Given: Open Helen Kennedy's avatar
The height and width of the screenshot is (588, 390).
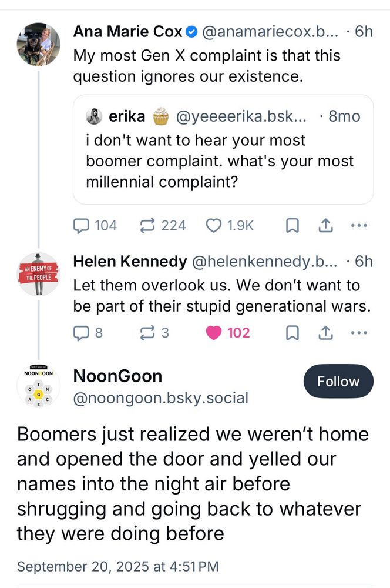Looking at the screenshot, I should 38,273.
